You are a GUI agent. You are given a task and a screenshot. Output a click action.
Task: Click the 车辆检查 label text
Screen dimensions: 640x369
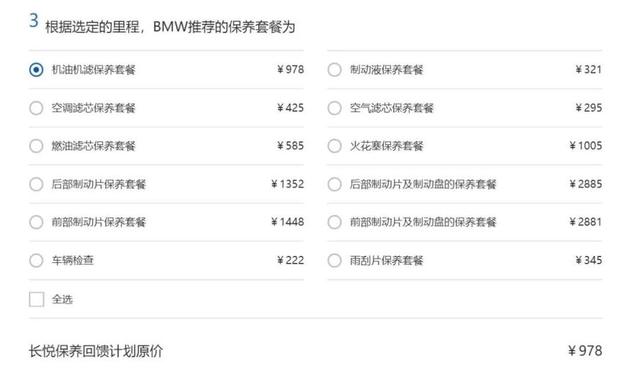(x=73, y=260)
